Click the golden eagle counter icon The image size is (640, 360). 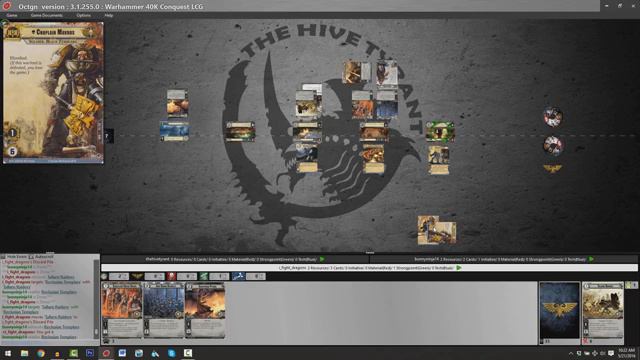[x=137, y=276]
